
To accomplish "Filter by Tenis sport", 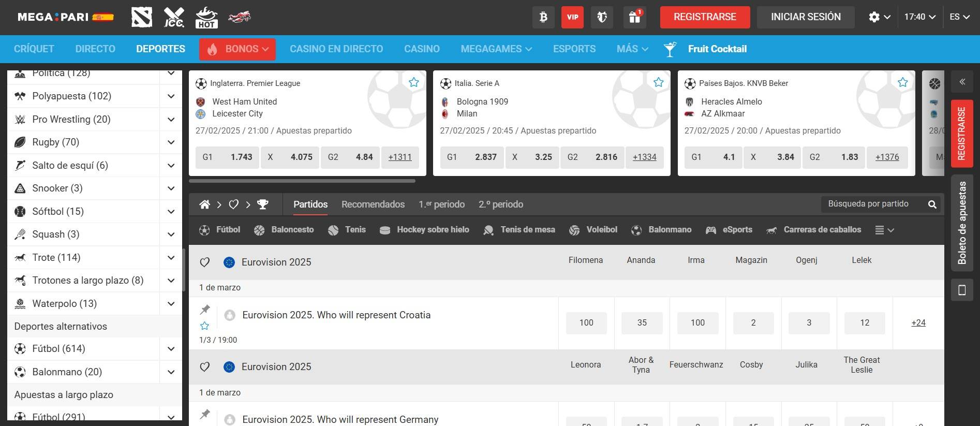I will 347,230.
